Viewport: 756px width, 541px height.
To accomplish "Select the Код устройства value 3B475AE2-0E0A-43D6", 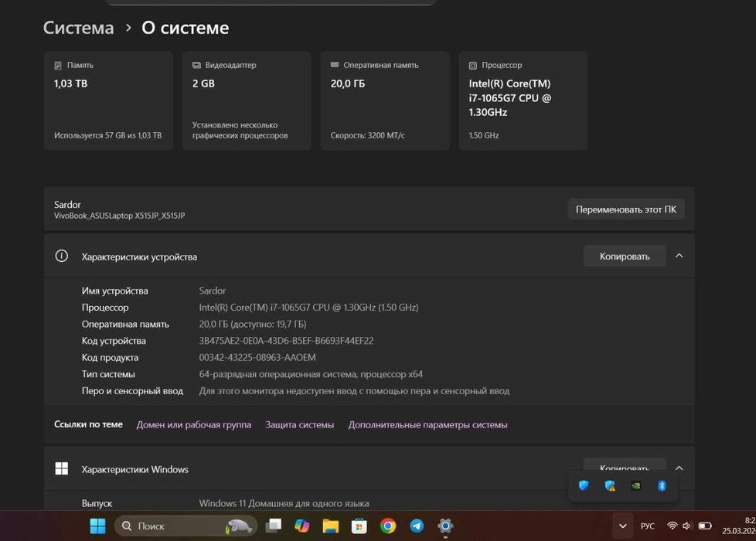I will [x=286, y=341].
